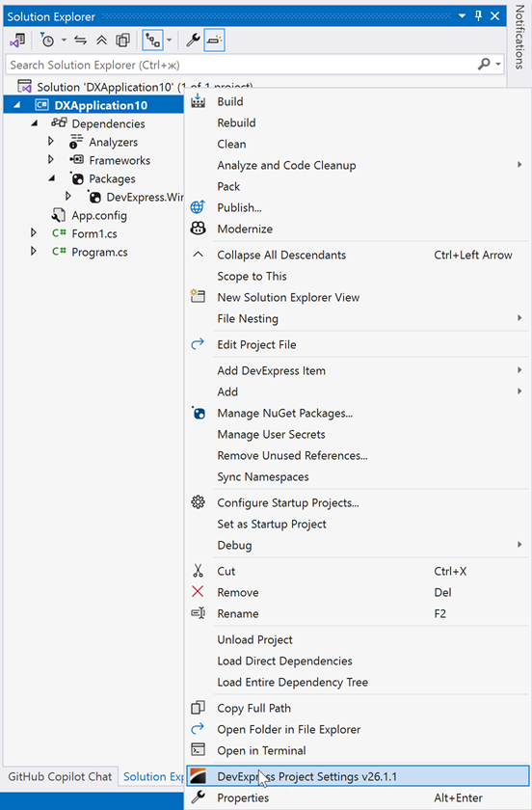Choose Manage User Secrets

(271, 435)
